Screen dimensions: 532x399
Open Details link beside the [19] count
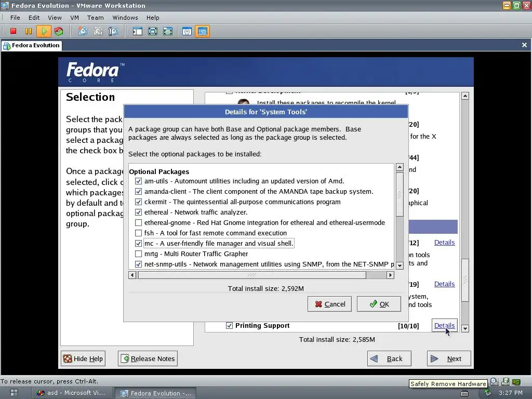tap(444, 284)
